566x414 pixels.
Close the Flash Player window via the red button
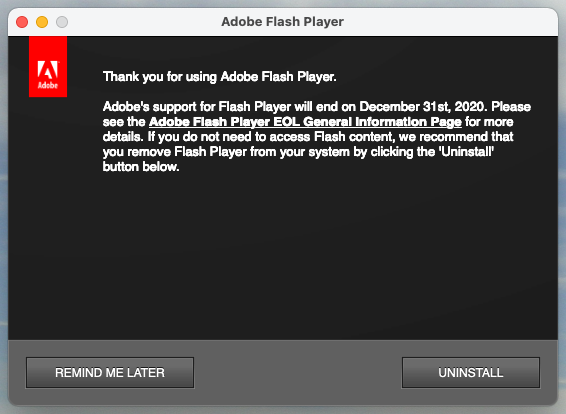click(x=22, y=22)
